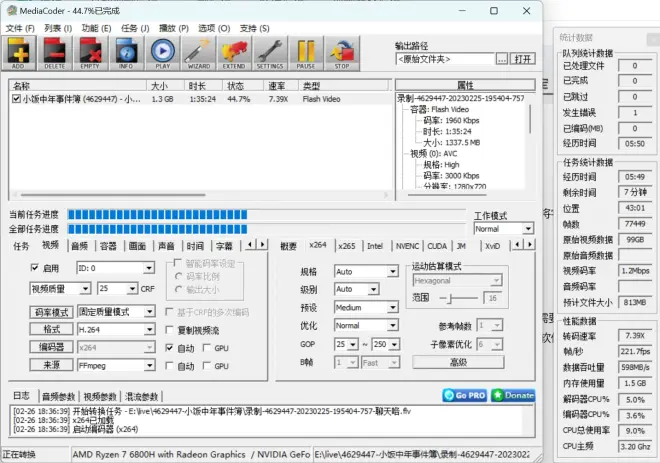Uncheck the file 小饭中年事件簿 in list
This screenshot has width=660, height=463.
click(x=16, y=99)
